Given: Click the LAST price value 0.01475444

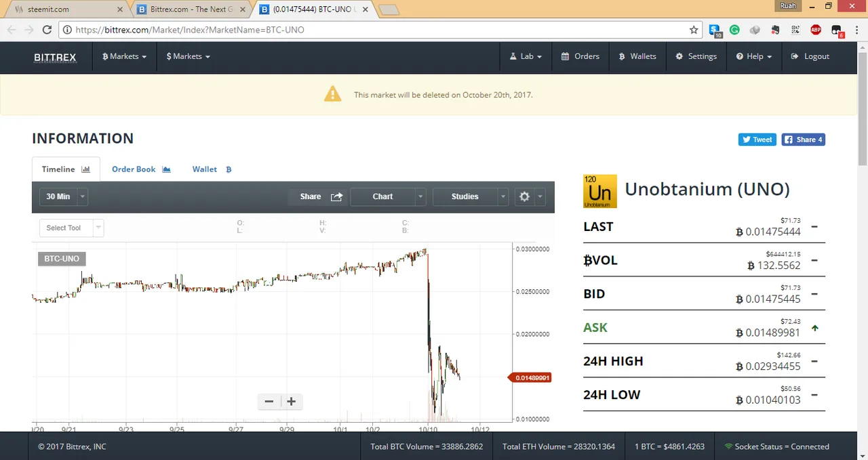Looking at the screenshot, I should coord(768,232).
